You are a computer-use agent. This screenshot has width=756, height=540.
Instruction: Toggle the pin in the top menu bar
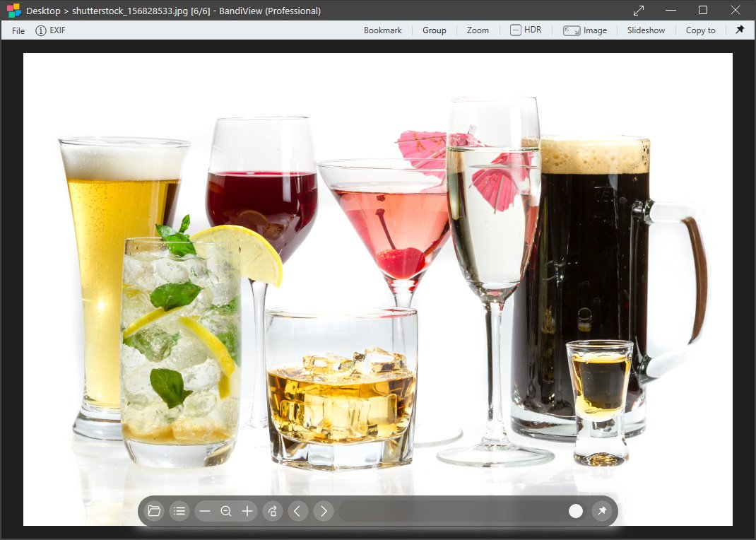click(740, 30)
